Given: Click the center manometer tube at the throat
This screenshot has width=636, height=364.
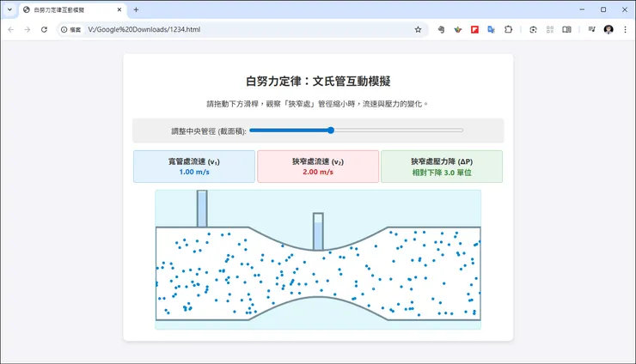Looking at the screenshot, I should 318,232.
